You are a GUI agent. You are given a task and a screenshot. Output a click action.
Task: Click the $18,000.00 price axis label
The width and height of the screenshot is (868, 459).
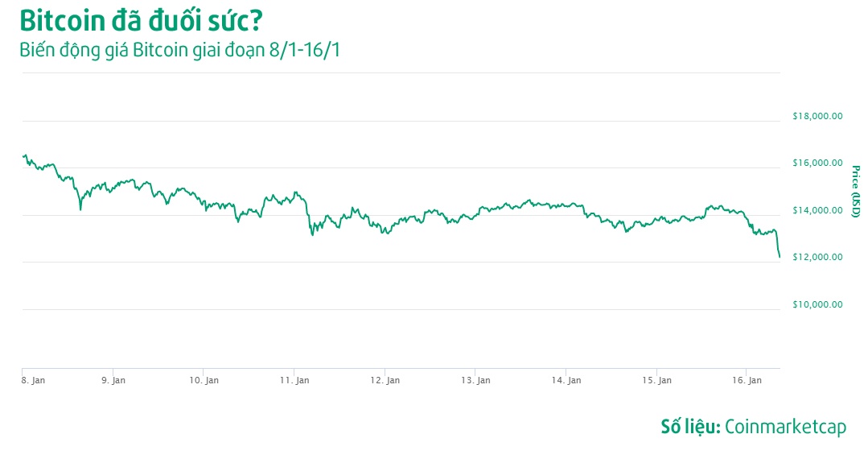[817, 116]
